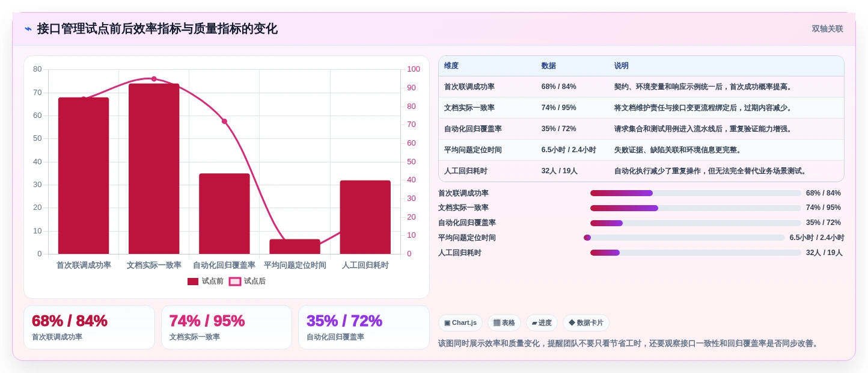Screen dimensions: 868x373
Task: Select table row 文档实际一致率
Action: tap(641, 108)
